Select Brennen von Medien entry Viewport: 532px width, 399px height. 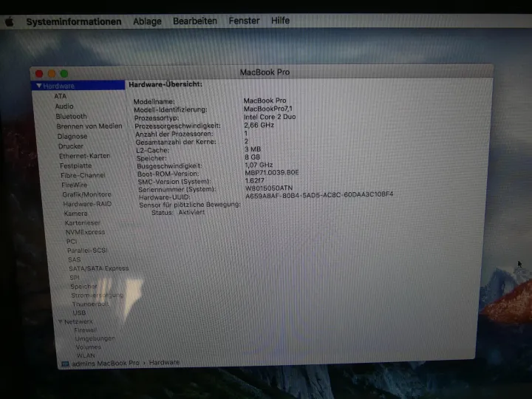click(89, 126)
